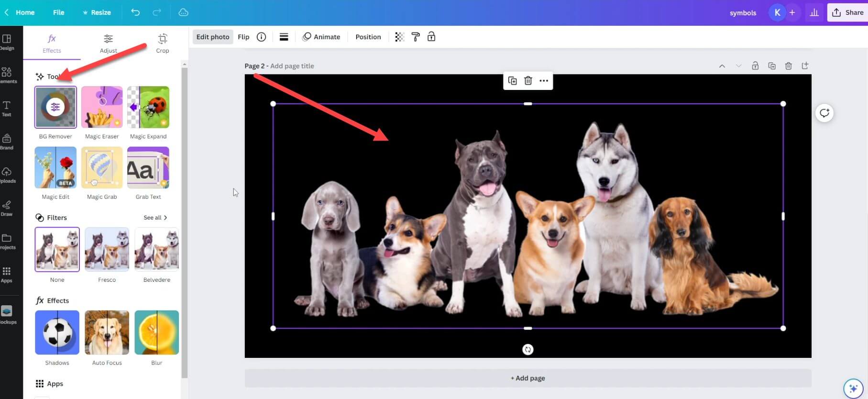
Task: Select the None filter thumbnail
Action: click(x=57, y=250)
